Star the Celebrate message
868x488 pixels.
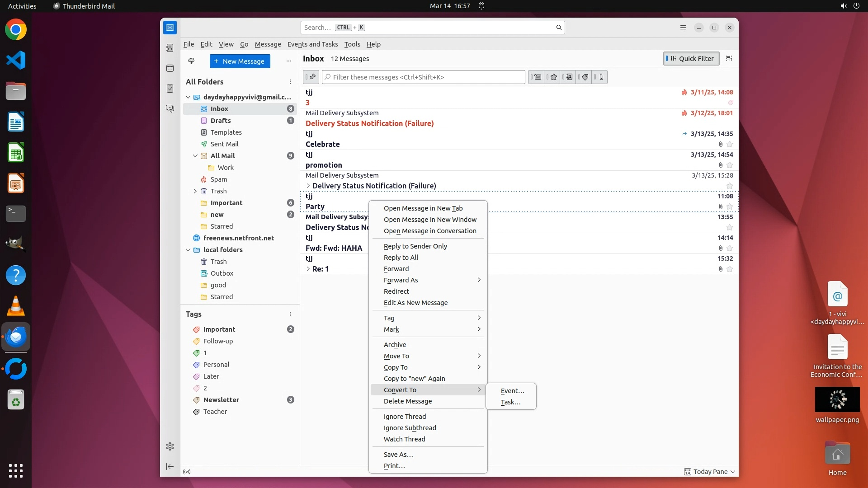point(729,145)
